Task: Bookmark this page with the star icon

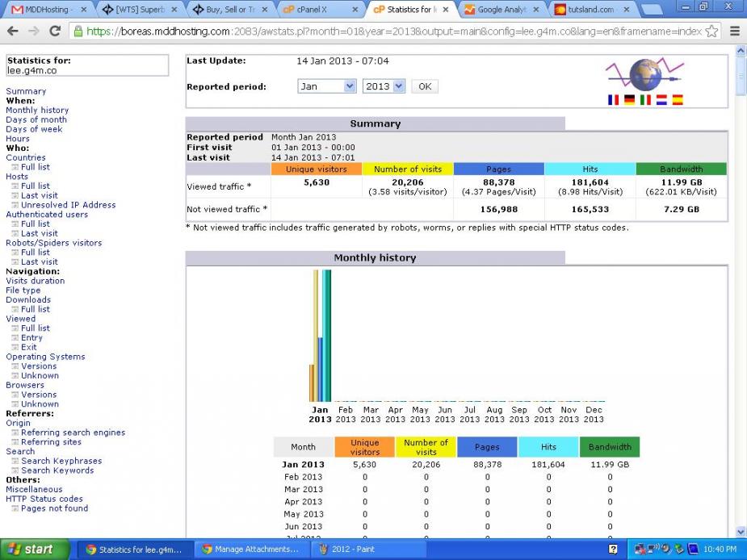Action: (711, 31)
